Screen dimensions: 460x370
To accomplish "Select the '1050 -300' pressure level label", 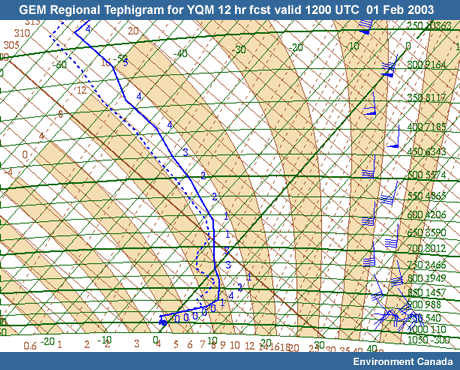I will [429, 340].
